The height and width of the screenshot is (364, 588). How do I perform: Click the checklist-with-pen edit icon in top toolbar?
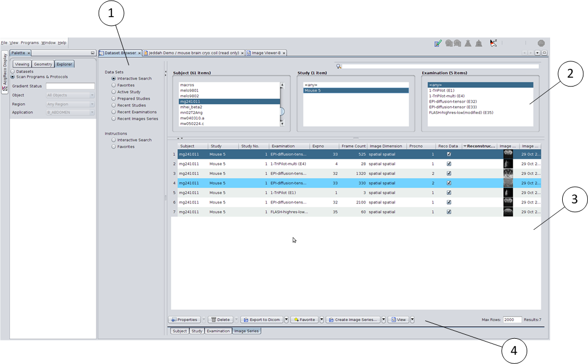tap(438, 44)
